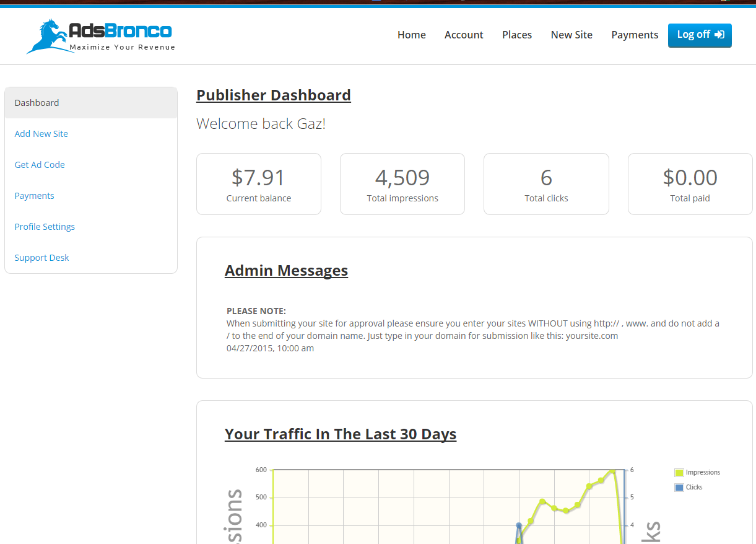Viewport: 756px width, 544px height.
Task: Click Your Traffic In The Last 30 Days heading
Action: [341, 434]
